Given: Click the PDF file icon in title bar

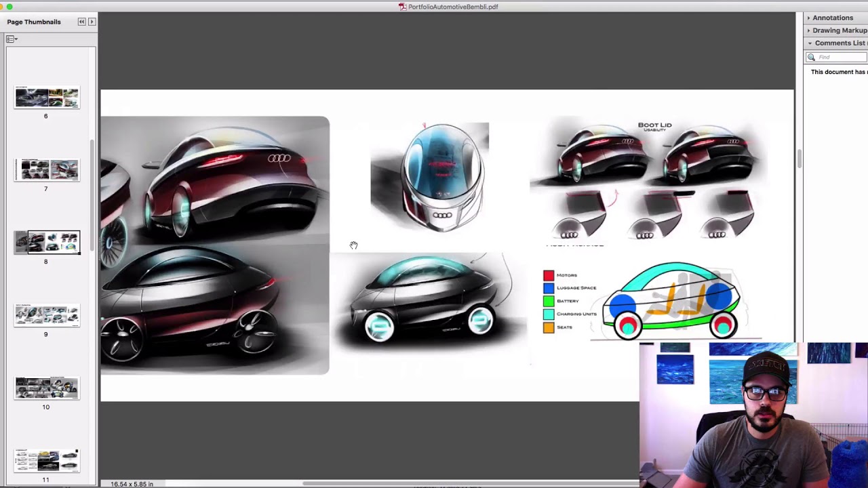Looking at the screenshot, I should click(402, 7).
